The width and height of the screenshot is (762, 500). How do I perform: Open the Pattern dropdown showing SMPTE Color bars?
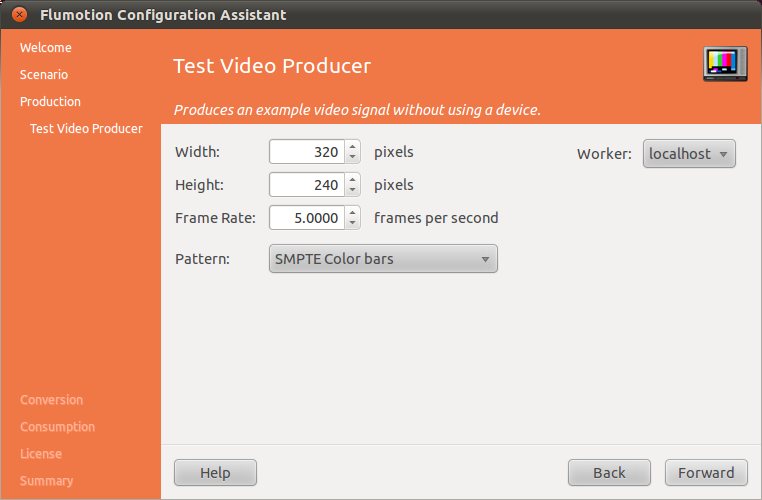point(383,259)
